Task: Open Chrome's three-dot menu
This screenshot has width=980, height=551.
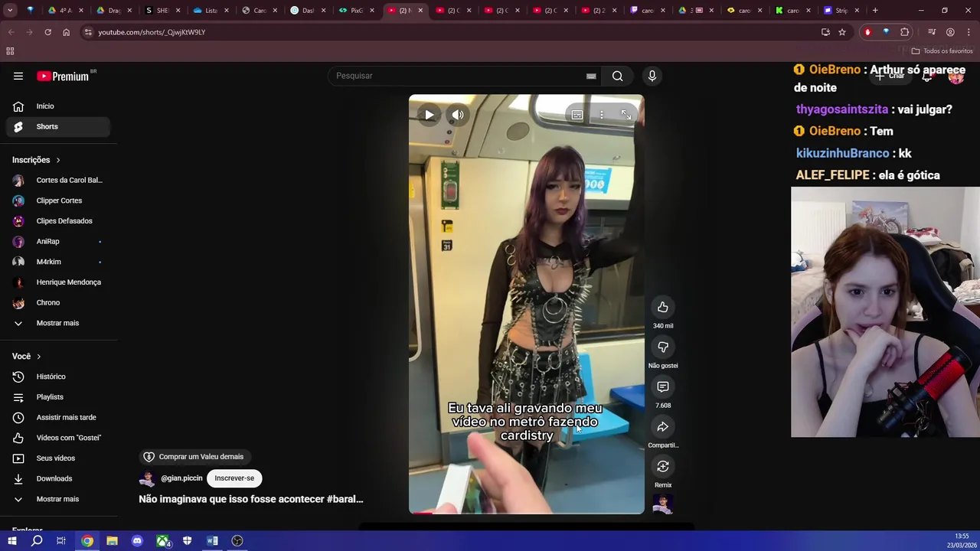Action: pyautogui.click(x=969, y=32)
